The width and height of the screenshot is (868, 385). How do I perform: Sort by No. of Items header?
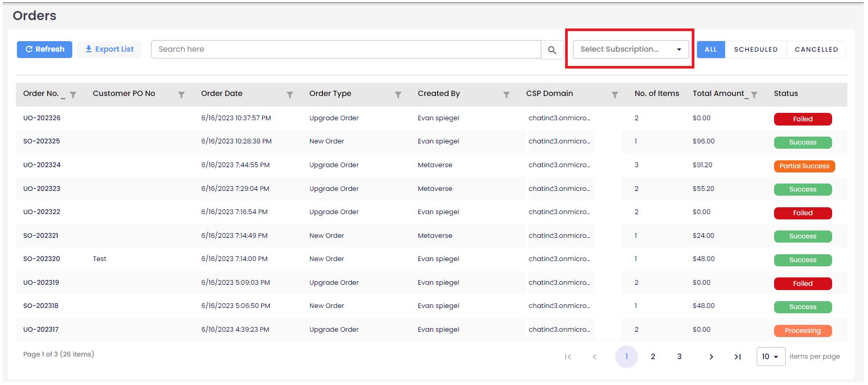pyautogui.click(x=656, y=93)
